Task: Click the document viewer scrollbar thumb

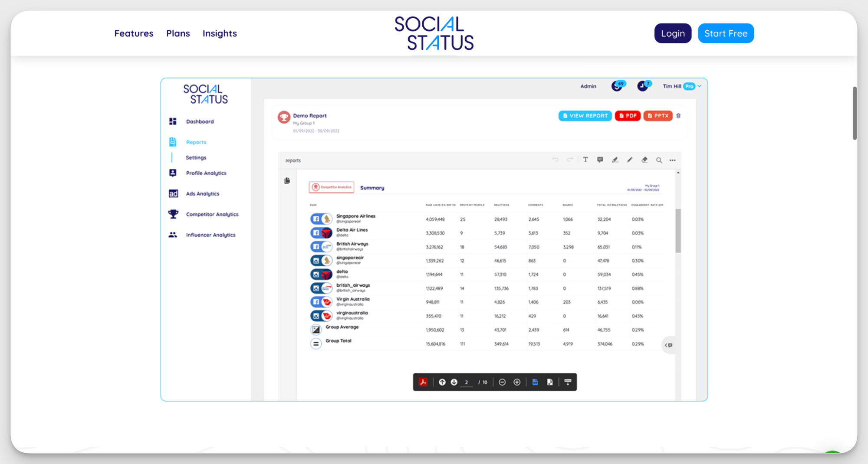Action: coord(678,230)
